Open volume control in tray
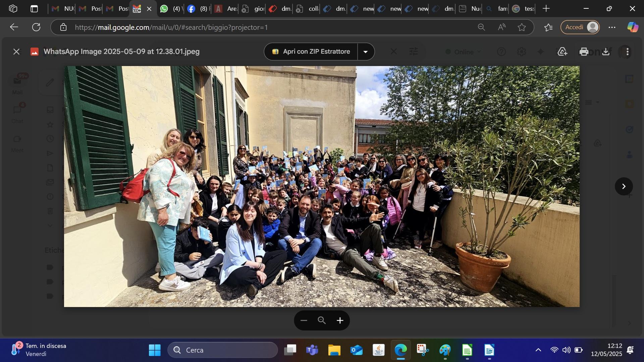Image resolution: width=644 pixels, height=362 pixels. pyautogui.click(x=566, y=350)
